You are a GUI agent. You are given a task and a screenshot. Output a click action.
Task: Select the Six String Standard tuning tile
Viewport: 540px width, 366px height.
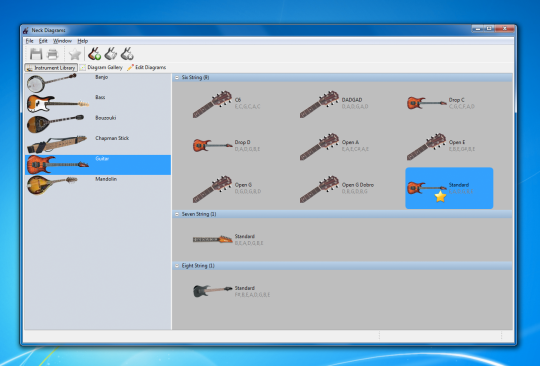tap(449, 188)
